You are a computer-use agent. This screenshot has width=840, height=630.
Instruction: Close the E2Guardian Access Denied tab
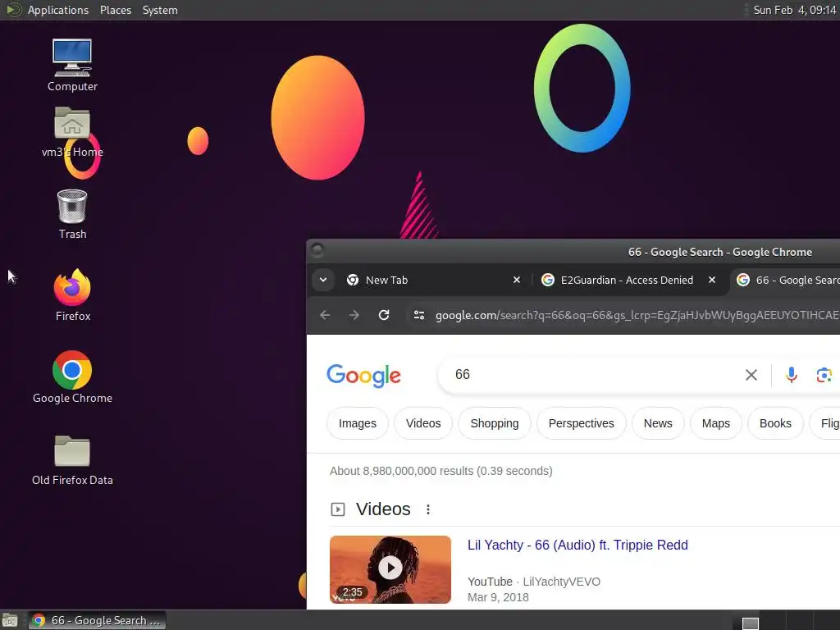712,280
